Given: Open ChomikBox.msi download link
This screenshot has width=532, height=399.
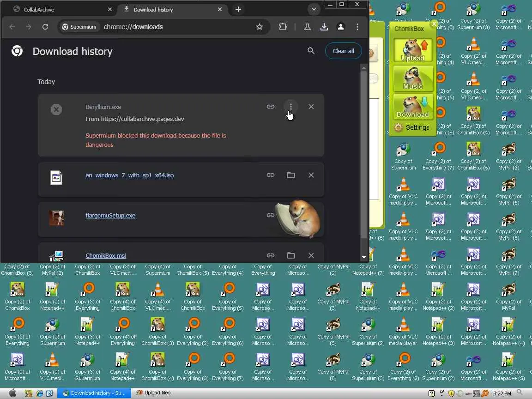Looking at the screenshot, I should tap(105, 255).
